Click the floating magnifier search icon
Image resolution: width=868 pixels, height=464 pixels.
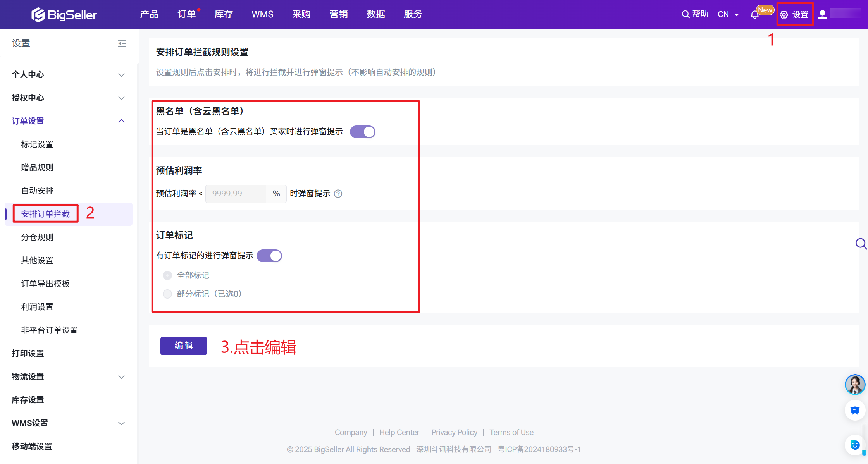pos(861,244)
